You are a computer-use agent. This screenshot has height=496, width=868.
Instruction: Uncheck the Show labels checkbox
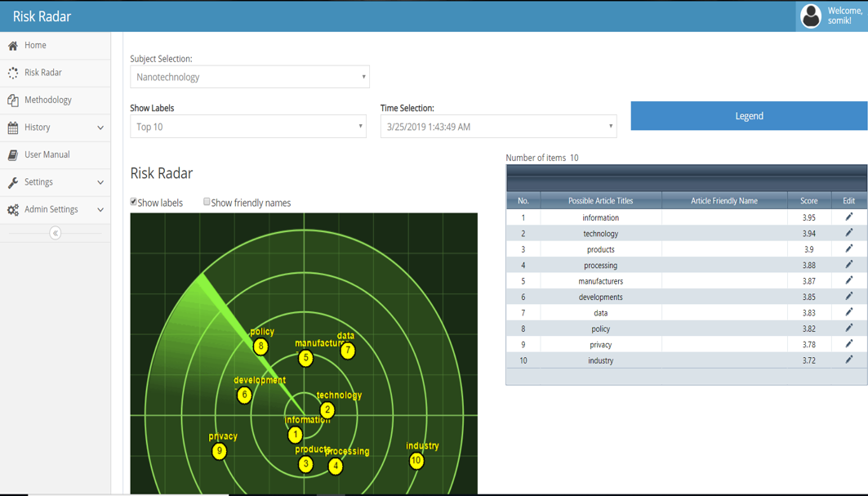click(133, 202)
